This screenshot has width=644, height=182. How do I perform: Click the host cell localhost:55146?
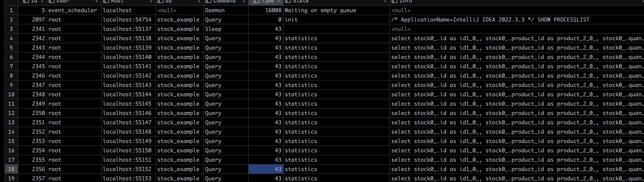[x=129, y=113]
